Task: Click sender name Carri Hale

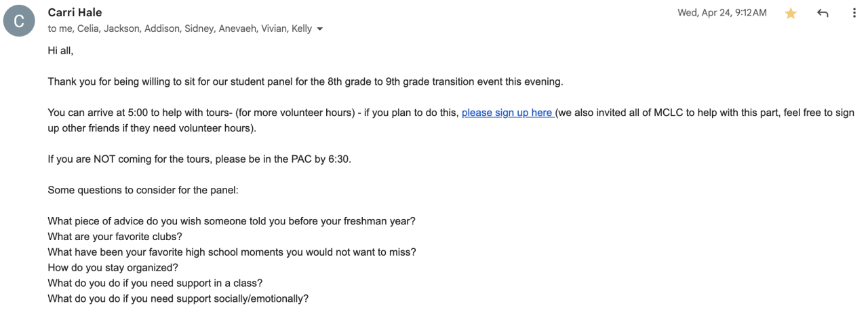Action: 75,13
